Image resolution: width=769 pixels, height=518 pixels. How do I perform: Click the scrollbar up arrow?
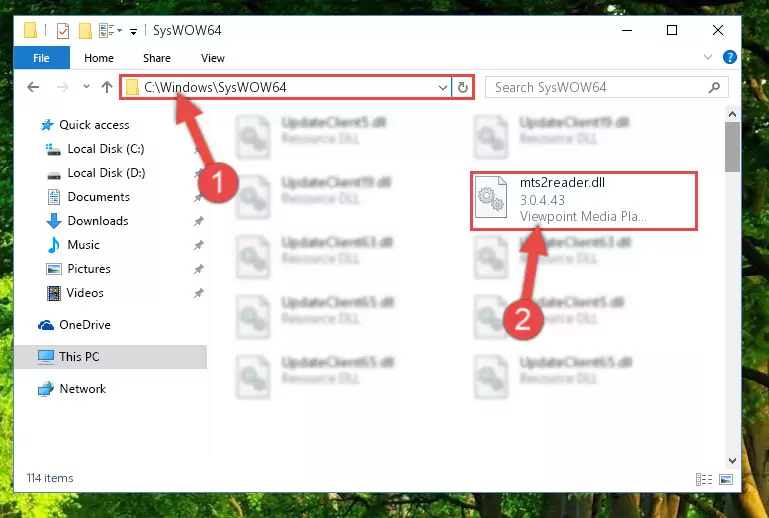[x=732, y=114]
